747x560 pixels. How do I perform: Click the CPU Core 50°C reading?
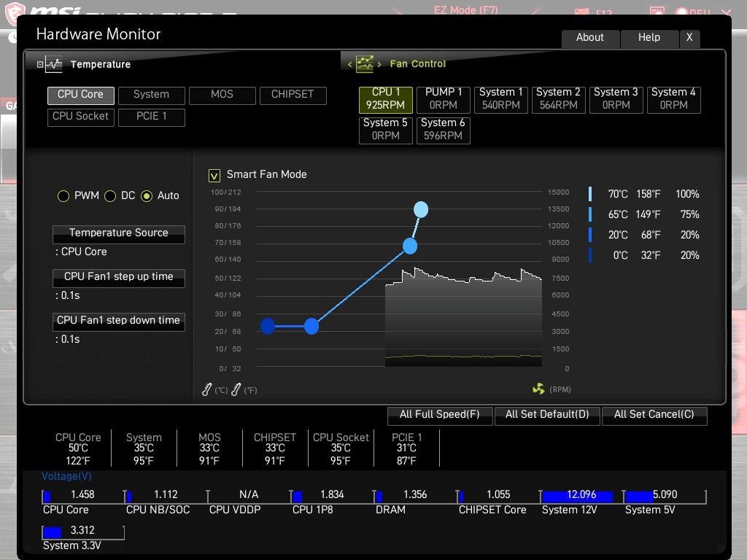[78, 448]
